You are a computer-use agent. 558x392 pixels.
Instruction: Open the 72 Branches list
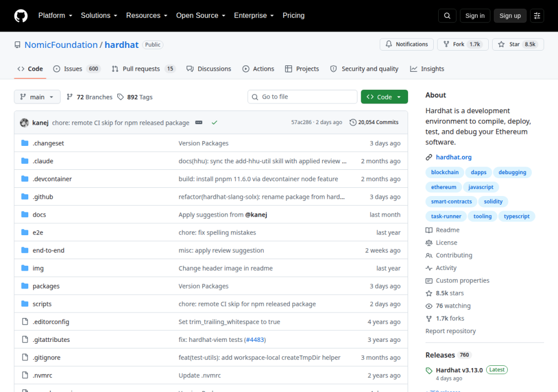89,97
